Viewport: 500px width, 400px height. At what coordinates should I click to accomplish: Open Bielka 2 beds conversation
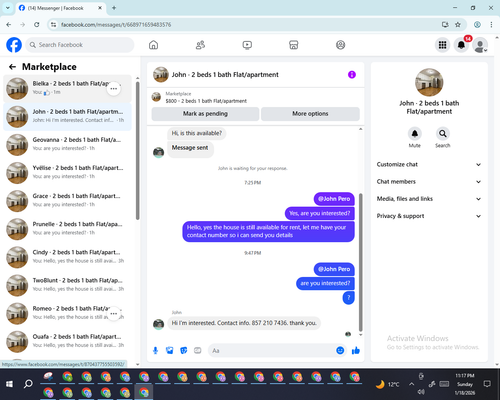(x=67, y=89)
